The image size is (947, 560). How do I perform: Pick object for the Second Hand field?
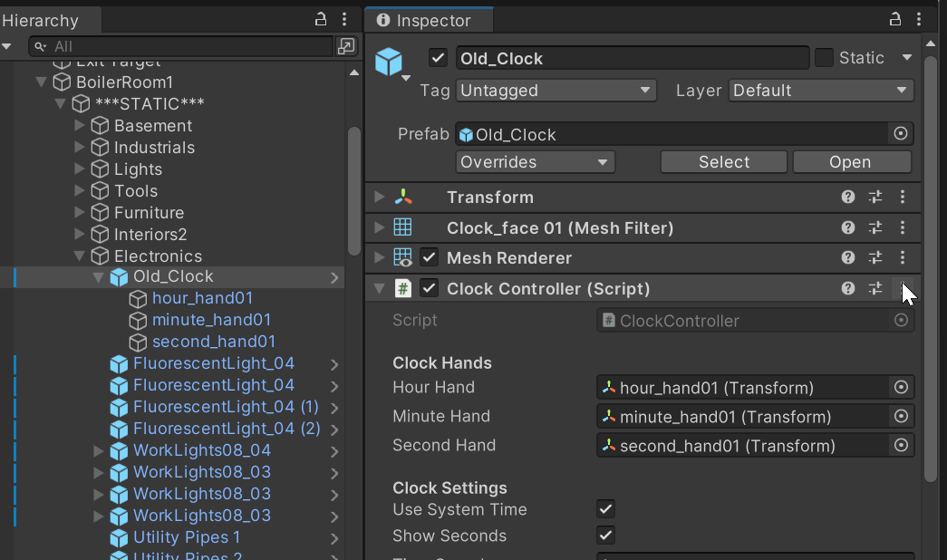pos(901,445)
